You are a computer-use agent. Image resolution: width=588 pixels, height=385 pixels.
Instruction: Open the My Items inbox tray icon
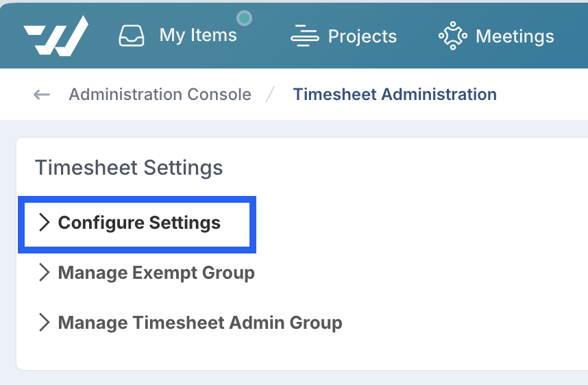point(132,36)
